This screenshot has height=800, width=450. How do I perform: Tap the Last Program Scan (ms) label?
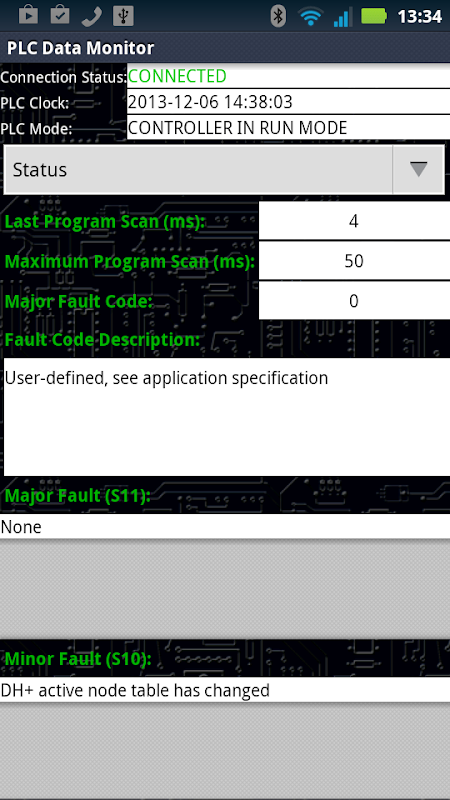(105, 222)
